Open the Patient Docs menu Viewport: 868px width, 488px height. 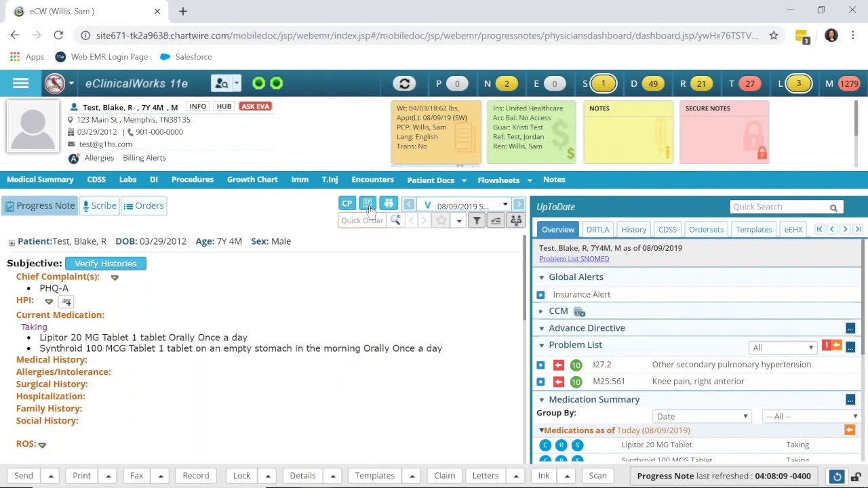[437, 180]
